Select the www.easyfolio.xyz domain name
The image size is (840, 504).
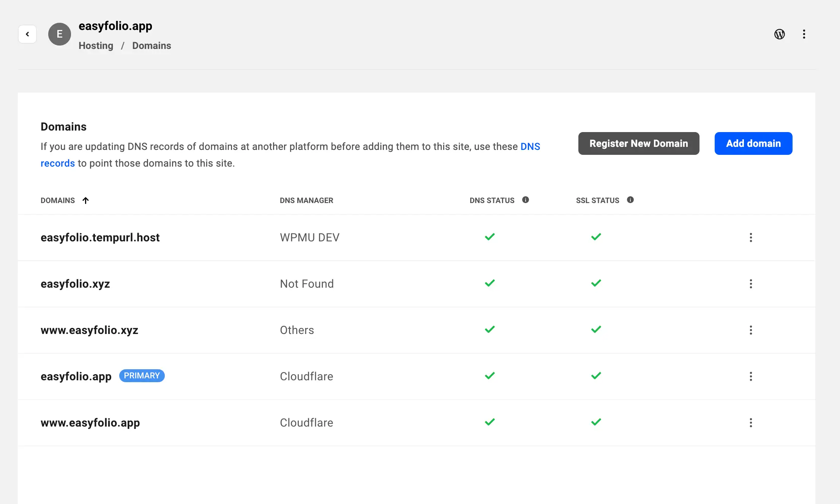point(90,330)
